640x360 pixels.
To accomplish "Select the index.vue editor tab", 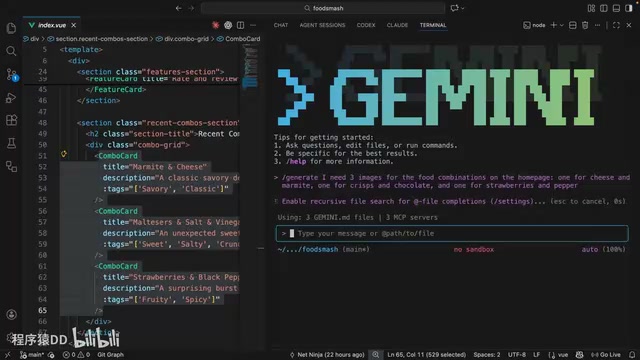I will pos(51,25).
